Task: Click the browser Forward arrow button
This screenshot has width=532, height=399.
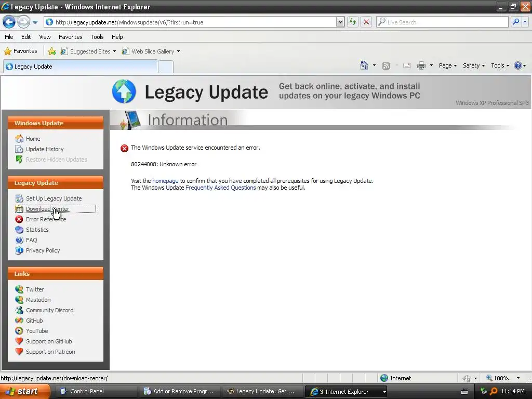Action: 23,22
